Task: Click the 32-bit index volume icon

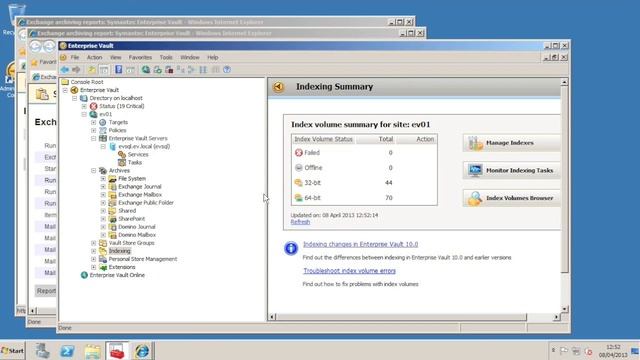Action: pos(299,182)
